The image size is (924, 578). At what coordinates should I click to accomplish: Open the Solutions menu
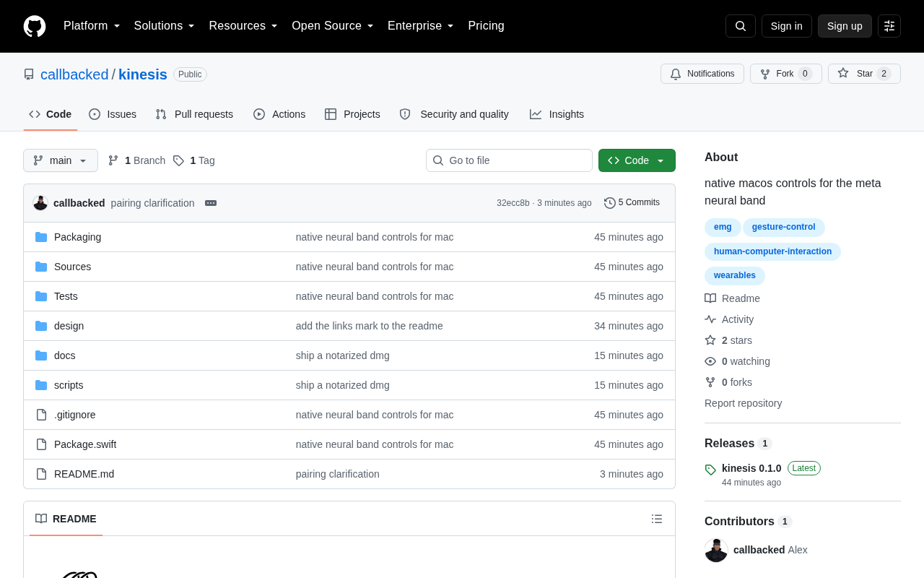click(165, 26)
